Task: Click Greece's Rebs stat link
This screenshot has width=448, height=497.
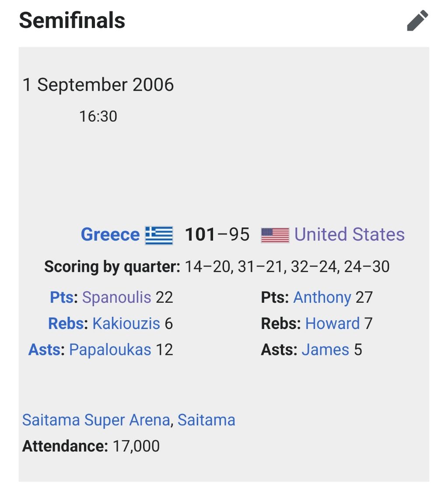Action: (x=66, y=324)
